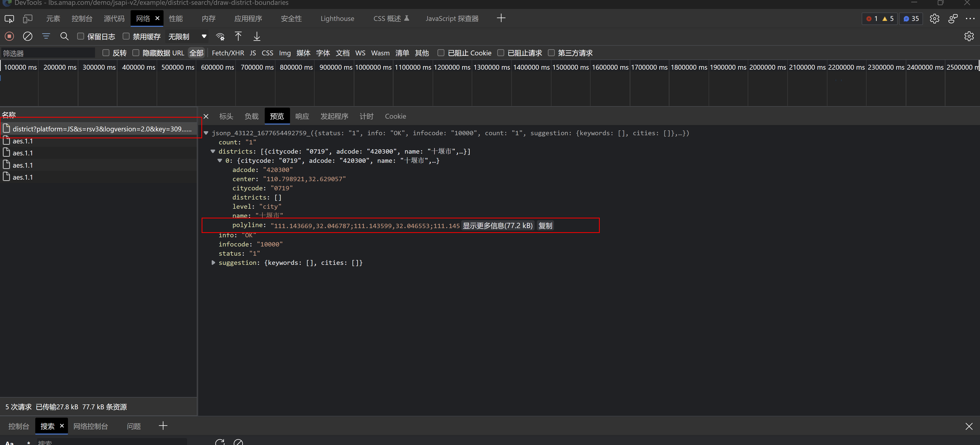Click the timeline at 1000000 ms
The width and height of the screenshot is (980, 445).
click(x=373, y=67)
